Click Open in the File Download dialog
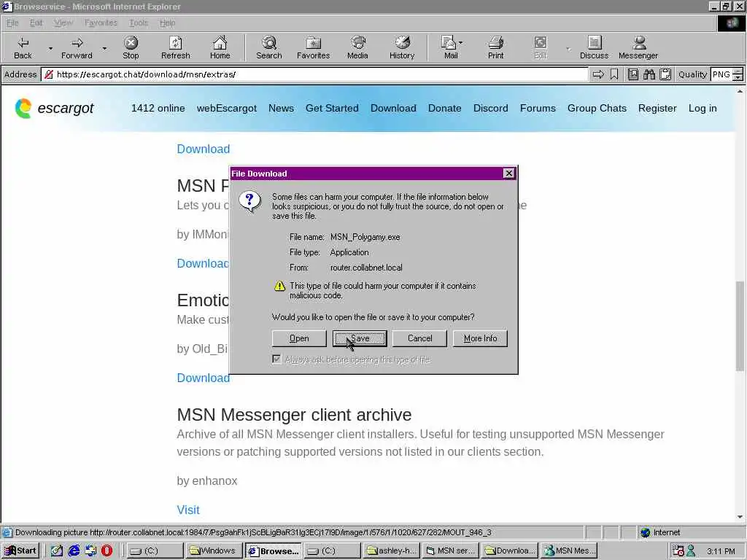 [299, 338]
